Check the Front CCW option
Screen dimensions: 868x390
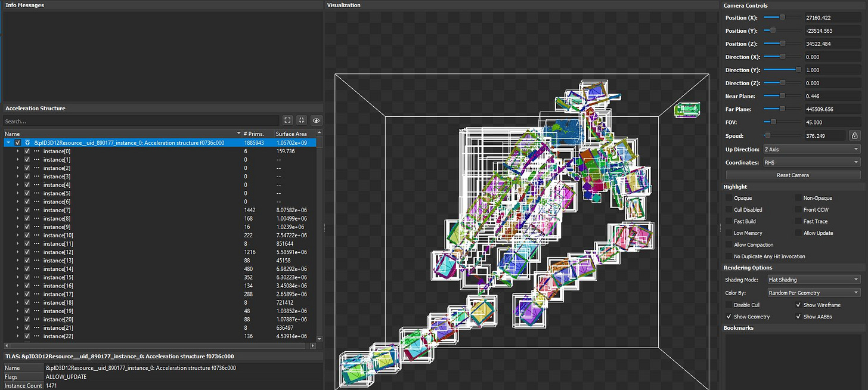click(798, 210)
